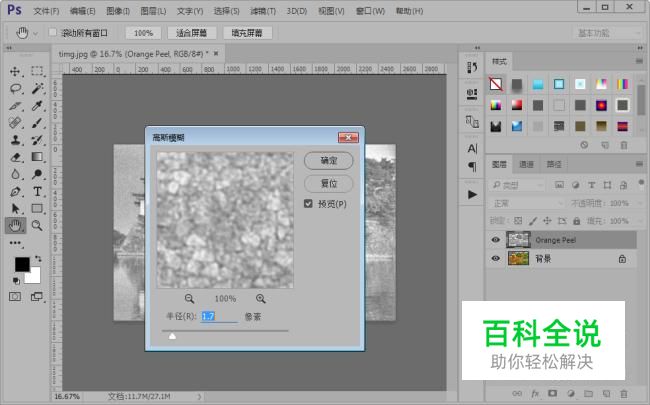The height and width of the screenshot is (405, 650).
Task: Add a layer mask icon
Action: point(553,393)
